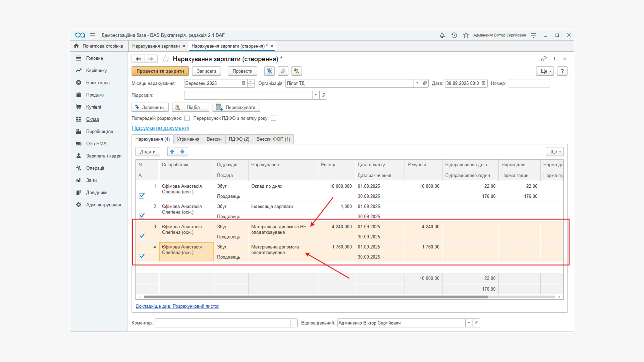Move row up with blue arrow
The image size is (644, 362).
click(172, 152)
